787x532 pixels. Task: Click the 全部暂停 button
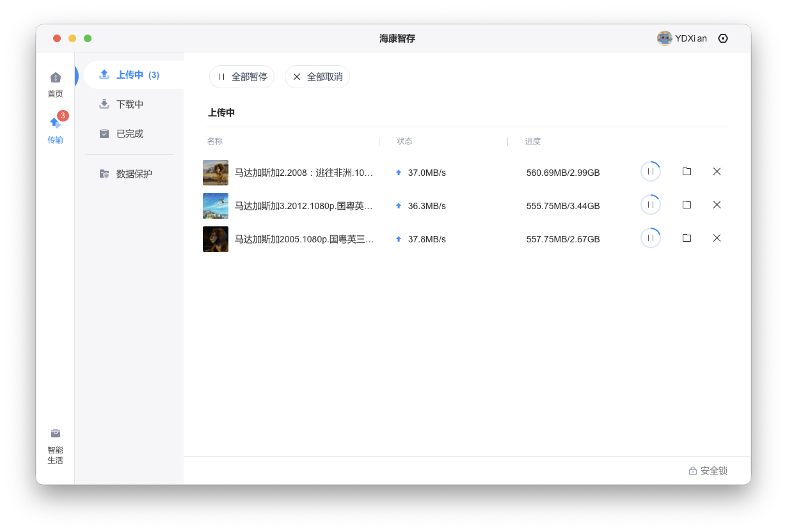click(x=242, y=77)
